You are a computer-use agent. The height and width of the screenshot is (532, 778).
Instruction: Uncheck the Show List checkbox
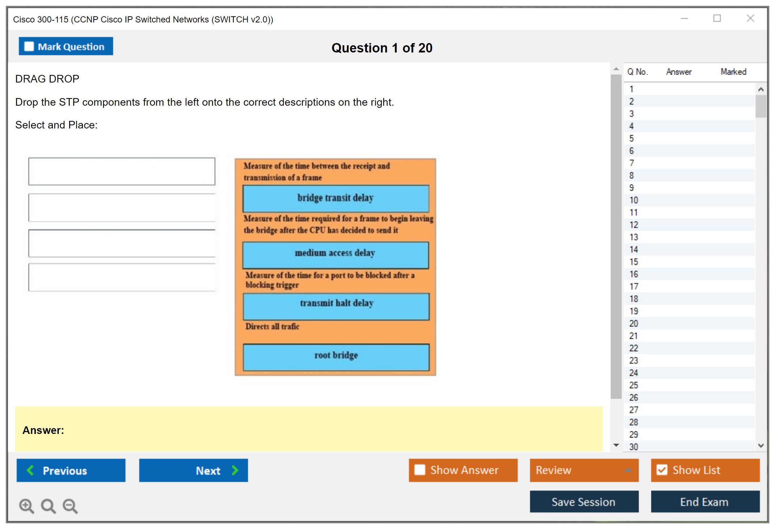tap(662, 470)
